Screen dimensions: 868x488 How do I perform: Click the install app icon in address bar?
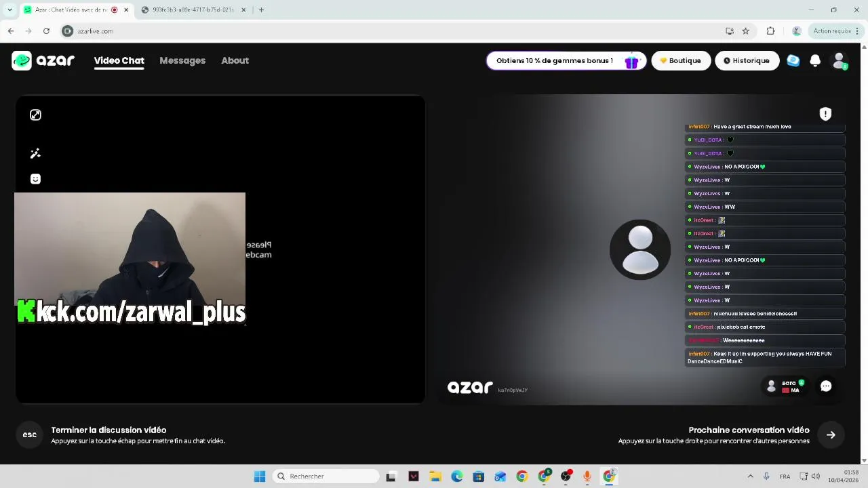point(730,31)
